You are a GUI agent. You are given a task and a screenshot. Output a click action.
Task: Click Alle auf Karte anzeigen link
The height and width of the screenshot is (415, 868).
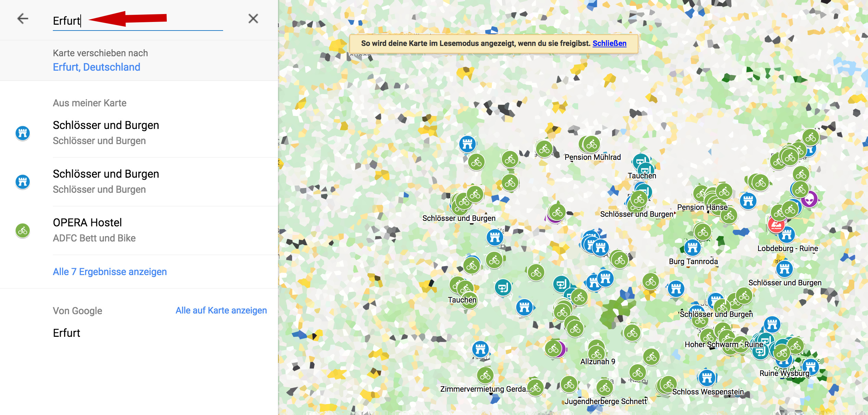(221, 310)
